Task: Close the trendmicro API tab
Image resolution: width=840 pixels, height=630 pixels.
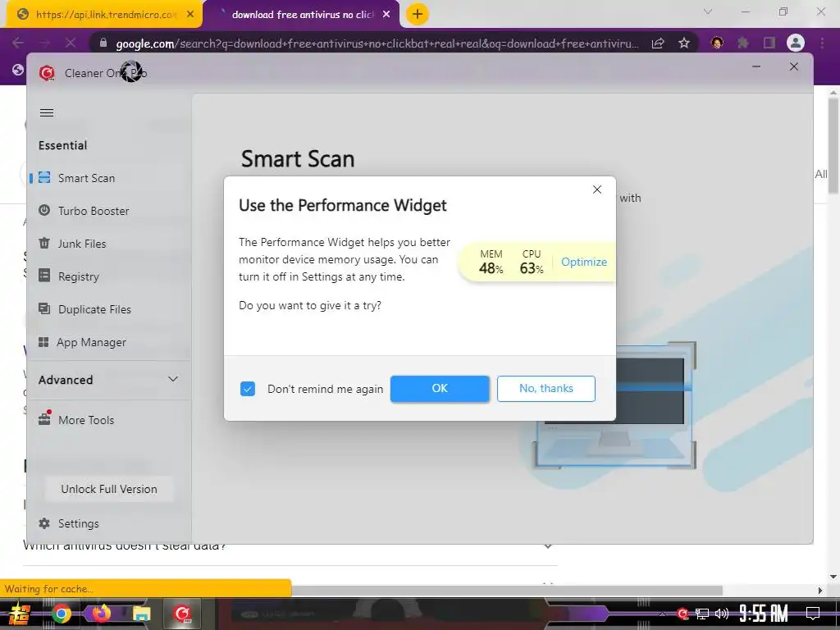Action: [x=190, y=15]
